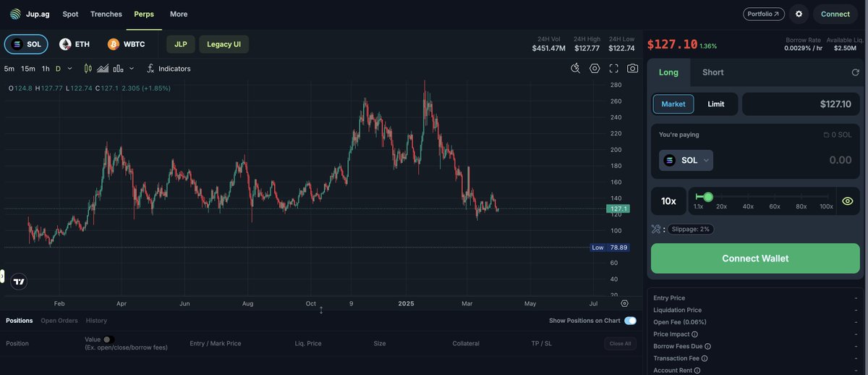
Task: Toggle the Value fees switch
Action: (x=109, y=339)
